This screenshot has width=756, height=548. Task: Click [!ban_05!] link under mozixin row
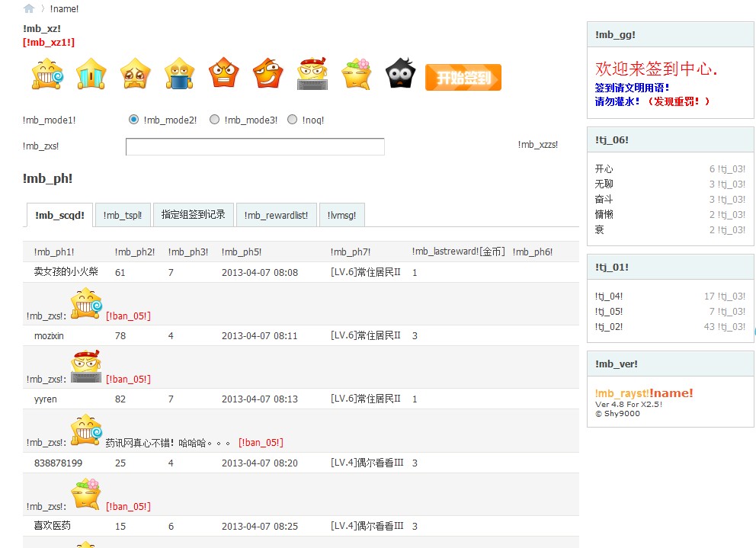point(128,379)
